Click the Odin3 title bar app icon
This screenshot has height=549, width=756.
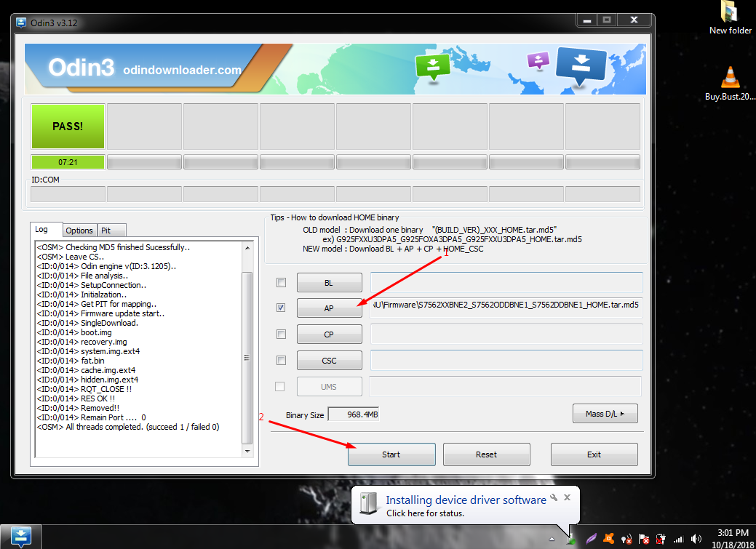point(20,23)
